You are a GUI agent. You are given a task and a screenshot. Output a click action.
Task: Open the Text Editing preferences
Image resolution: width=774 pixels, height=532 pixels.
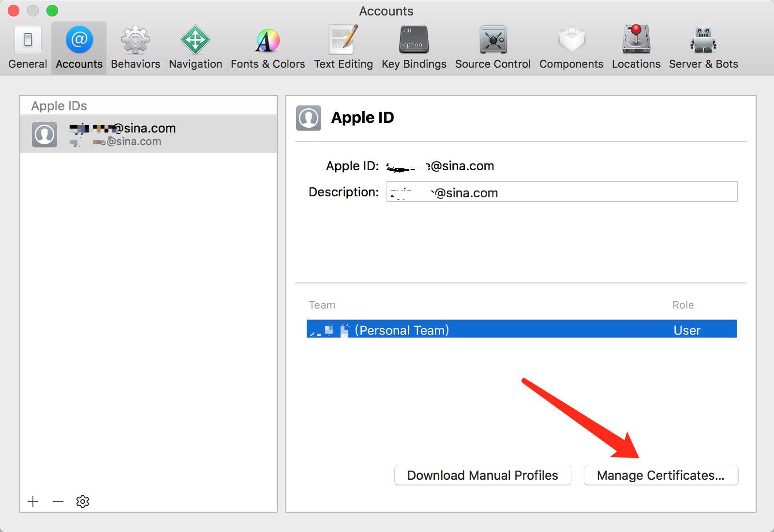343,47
